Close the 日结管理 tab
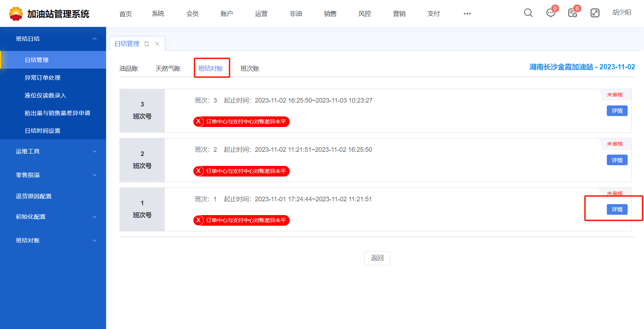 click(x=157, y=44)
